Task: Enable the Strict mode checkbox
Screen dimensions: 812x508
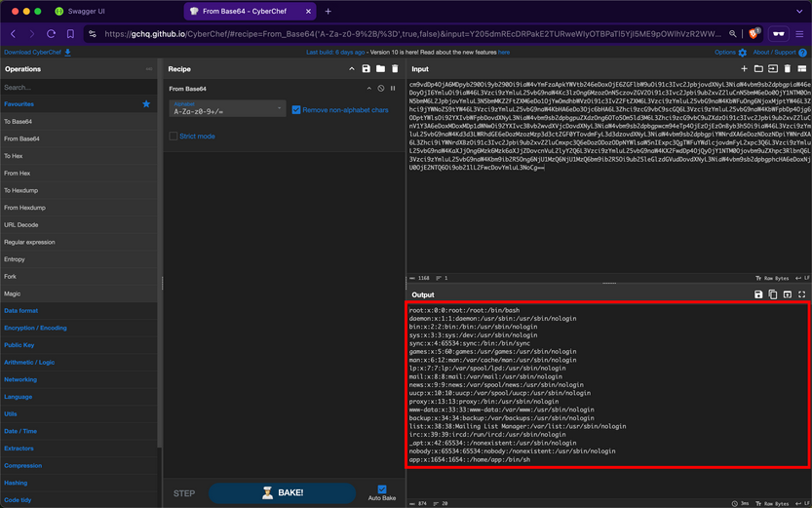Action: (x=174, y=137)
